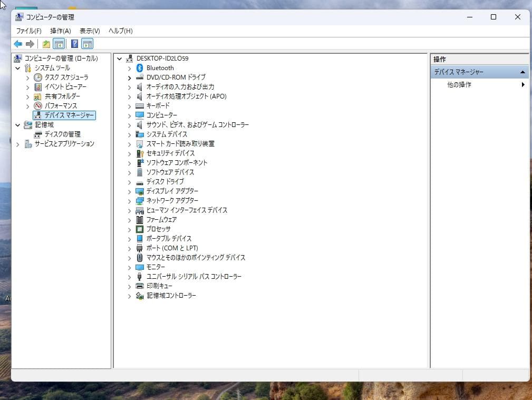
Task: Expand the サービスとアプリケーション tree node
Action: coord(17,144)
